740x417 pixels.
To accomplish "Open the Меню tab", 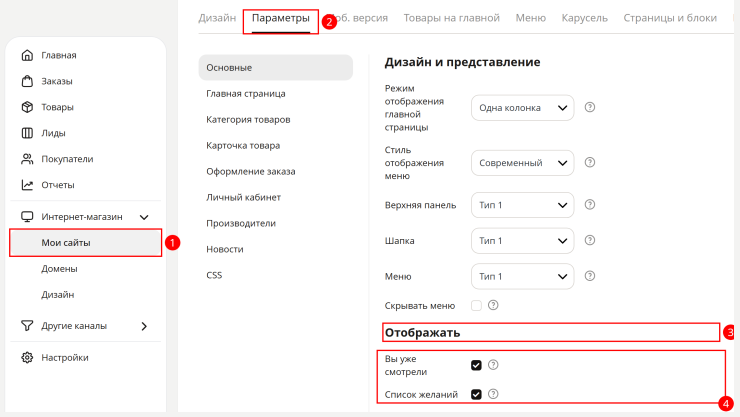I will tap(530, 18).
